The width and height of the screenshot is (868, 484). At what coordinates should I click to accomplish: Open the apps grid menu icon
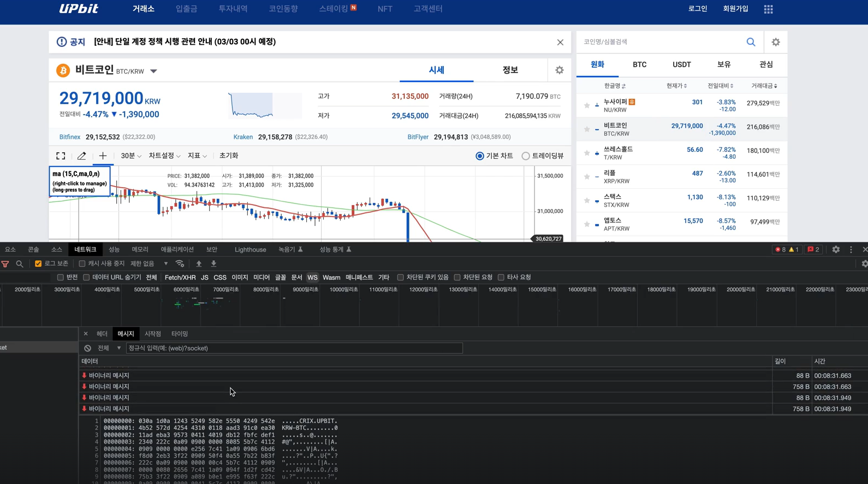[768, 9]
